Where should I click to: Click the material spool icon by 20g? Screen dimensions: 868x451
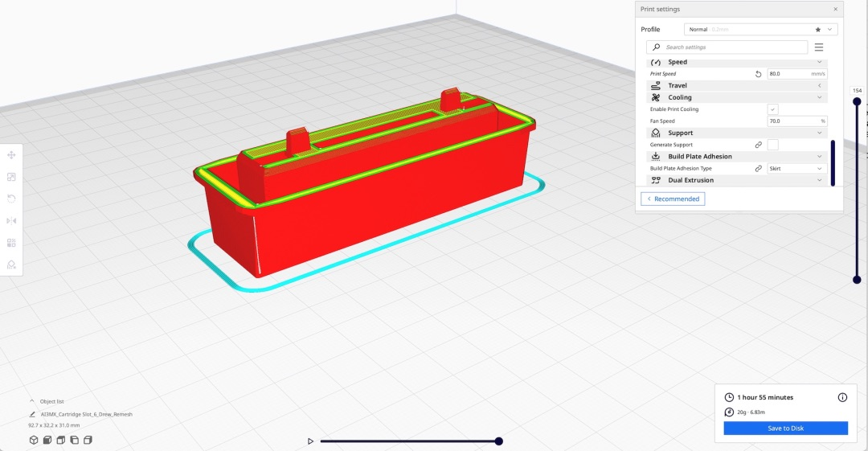coord(729,412)
